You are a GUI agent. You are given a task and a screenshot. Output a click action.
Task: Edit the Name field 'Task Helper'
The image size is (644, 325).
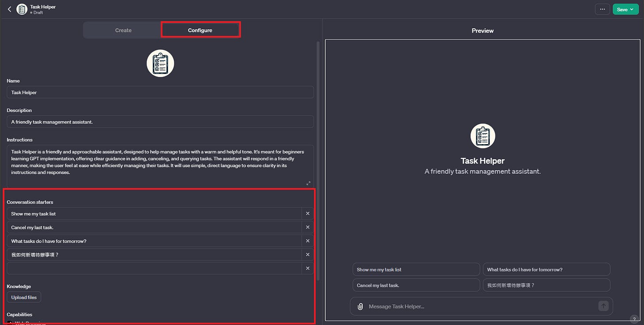tap(160, 92)
